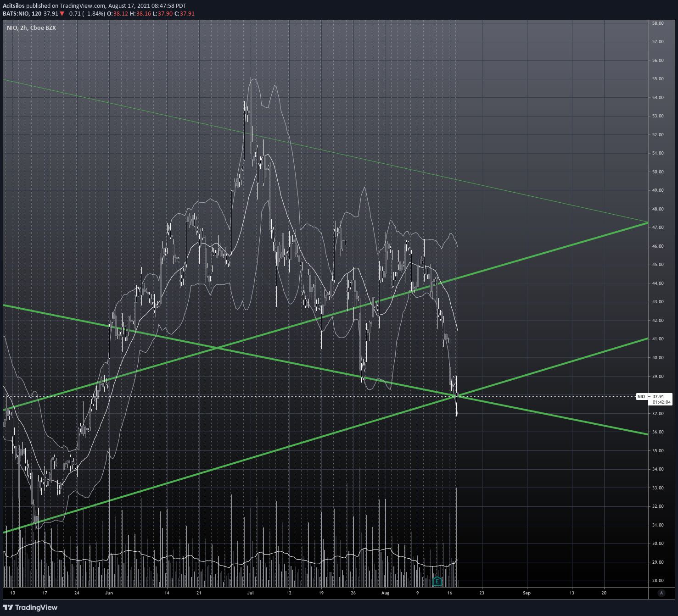Click the Jun date axis label
The width and height of the screenshot is (678, 616).
pyautogui.click(x=109, y=593)
